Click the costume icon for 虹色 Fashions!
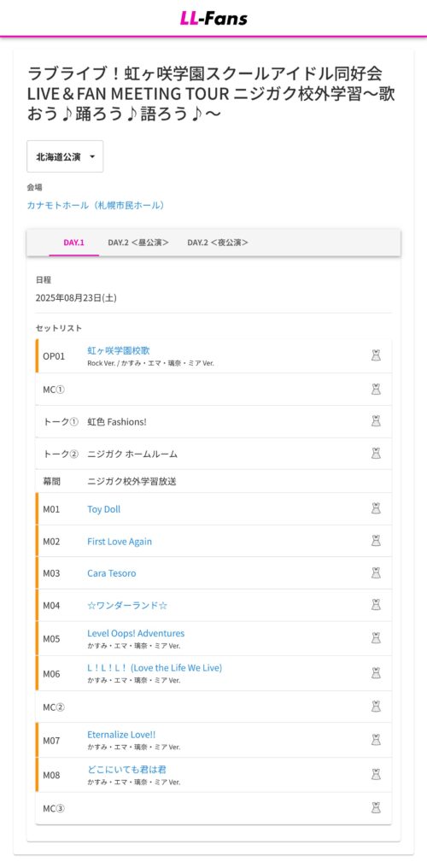 376,421
